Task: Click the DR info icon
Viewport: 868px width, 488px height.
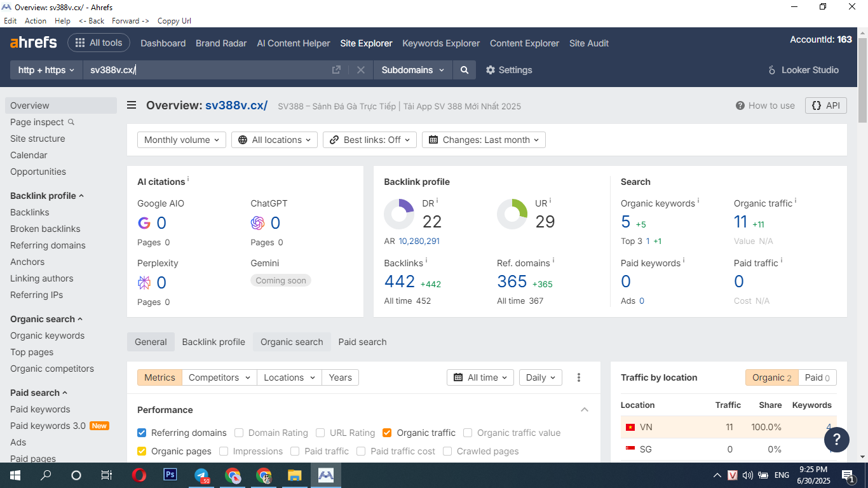Action: pos(437,201)
